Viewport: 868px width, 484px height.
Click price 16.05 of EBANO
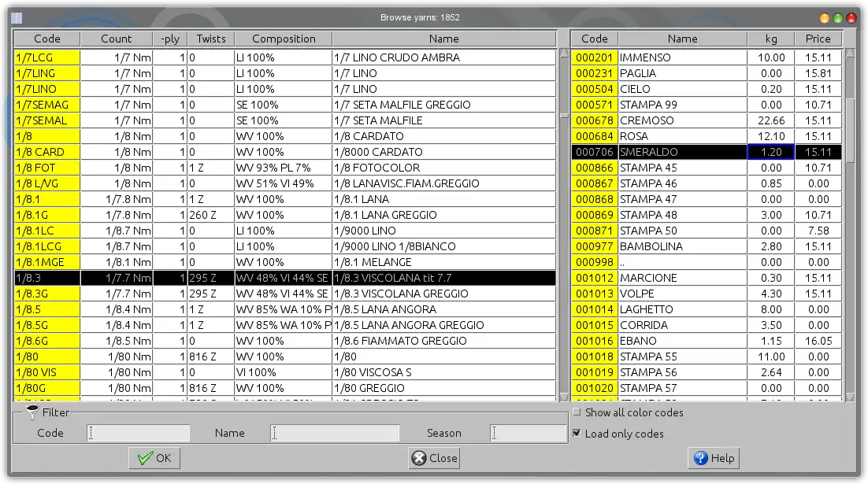click(x=818, y=342)
